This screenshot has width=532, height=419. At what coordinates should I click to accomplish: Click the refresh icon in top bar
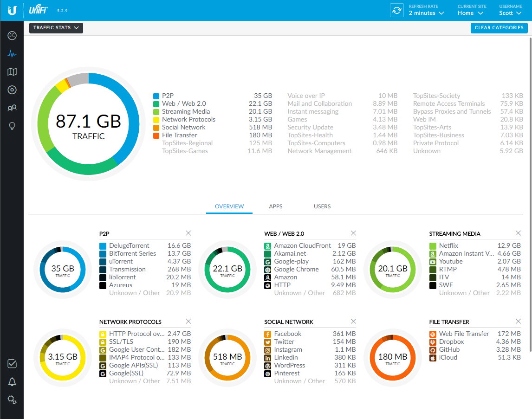[396, 10]
